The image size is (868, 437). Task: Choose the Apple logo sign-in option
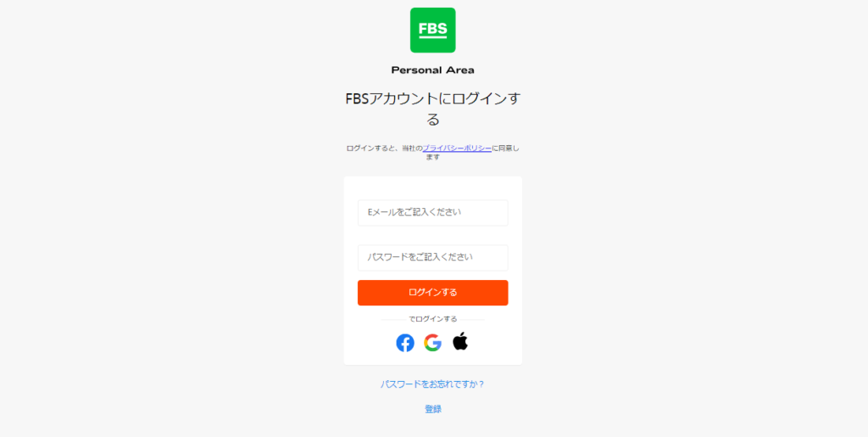click(460, 342)
